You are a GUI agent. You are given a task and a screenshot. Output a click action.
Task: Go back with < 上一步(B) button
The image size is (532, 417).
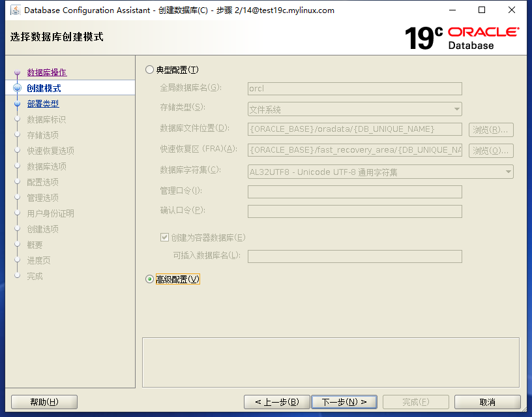[277, 402]
